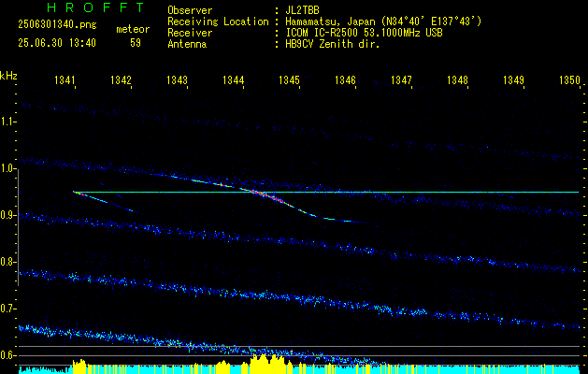Screen dimensions: 588x374
Task: Click the 1350 time axis marker
Action: tap(569, 79)
